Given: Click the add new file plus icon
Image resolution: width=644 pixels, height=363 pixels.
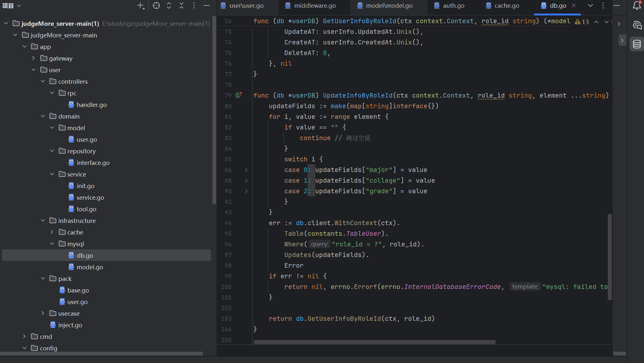Looking at the screenshot, I should [x=141, y=5].
